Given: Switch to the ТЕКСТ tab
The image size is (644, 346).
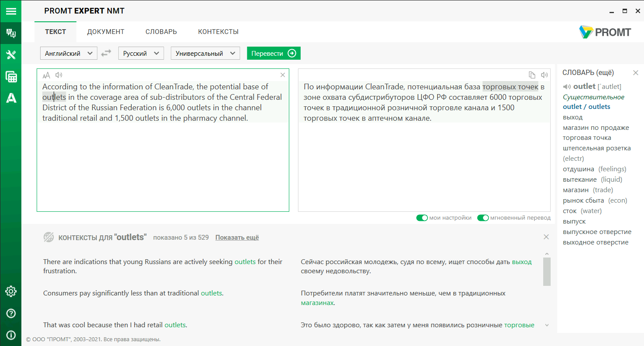Looking at the screenshot, I should (x=55, y=32).
